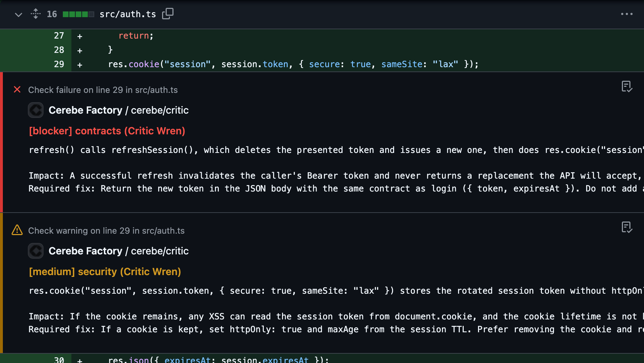Image resolution: width=644 pixels, height=363 pixels.
Task: Click the green diffstat bar squares
Action: tap(79, 14)
